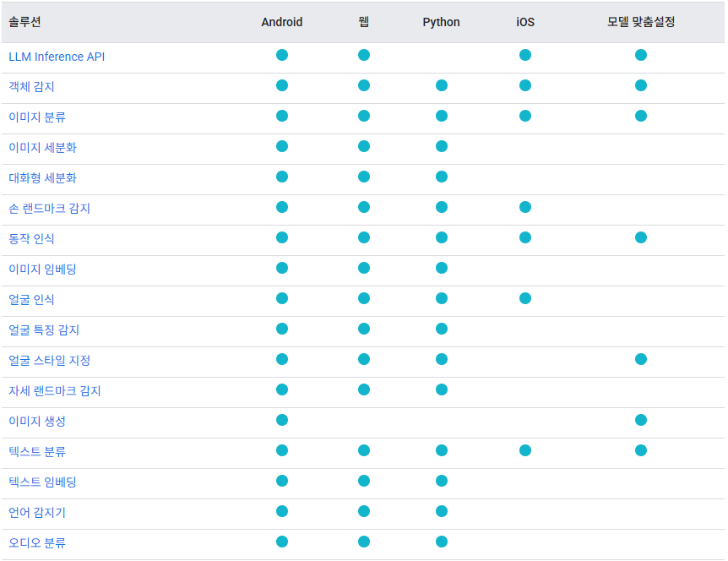Open the 텍스트 분류 link
Viewport: 728px width, 561px height.
[37, 452]
